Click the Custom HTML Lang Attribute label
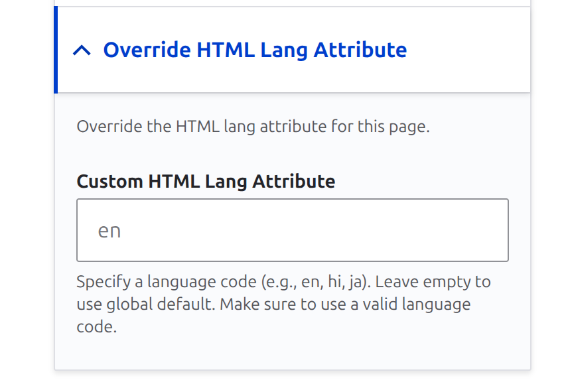Screen dimensions: 564x392 coord(206,180)
